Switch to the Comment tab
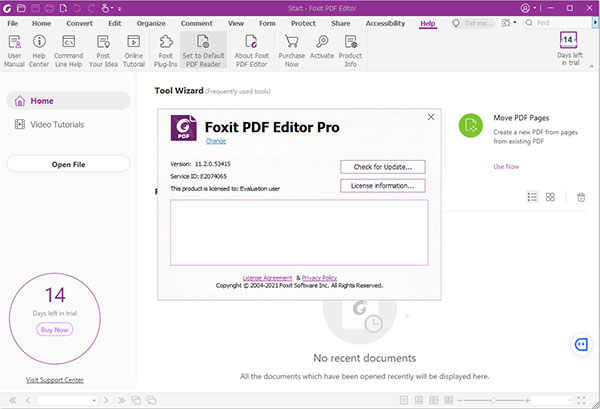Image resolution: width=600 pixels, height=409 pixels. (197, 23)
